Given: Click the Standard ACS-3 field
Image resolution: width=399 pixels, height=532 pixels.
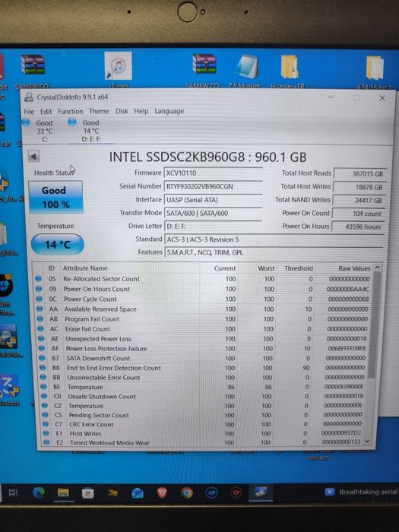Looking at the screenshot, I should point(274,239).
